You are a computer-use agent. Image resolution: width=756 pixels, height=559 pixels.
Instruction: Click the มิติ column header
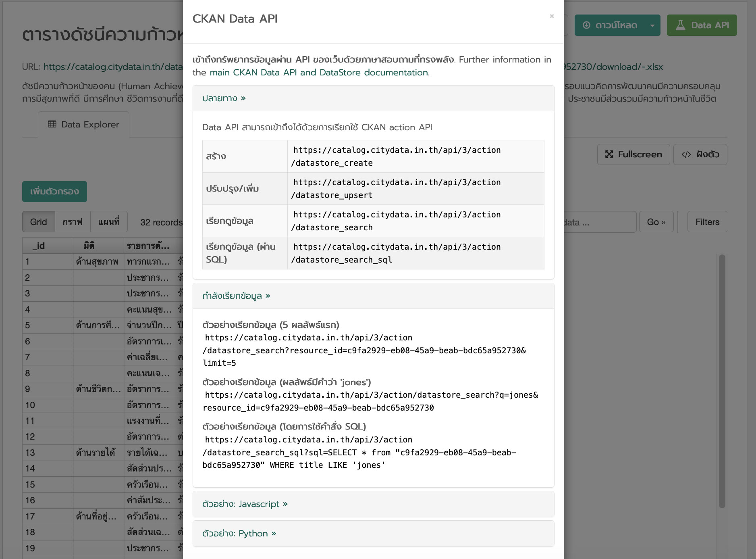[98, 246]
